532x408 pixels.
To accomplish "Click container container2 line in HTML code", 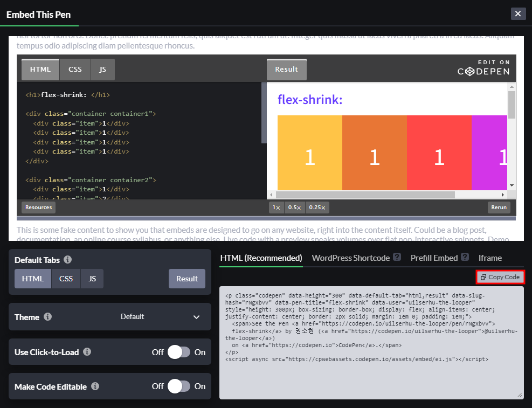I will [x=91, y=180].
